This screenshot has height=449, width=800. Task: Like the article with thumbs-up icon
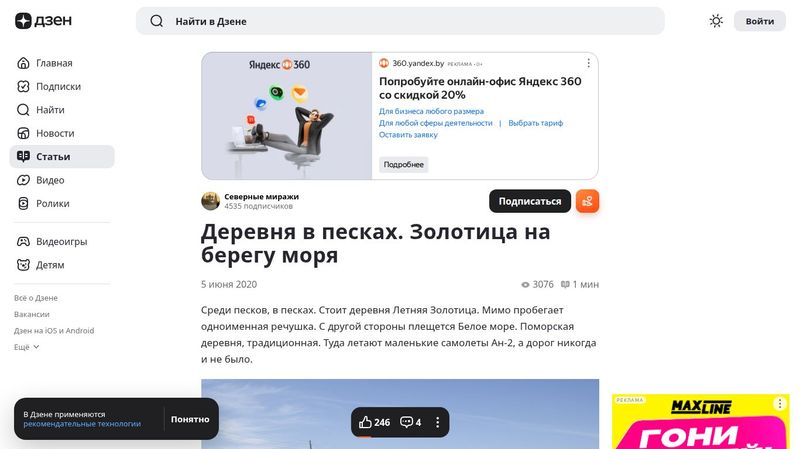tap(366, 422)
